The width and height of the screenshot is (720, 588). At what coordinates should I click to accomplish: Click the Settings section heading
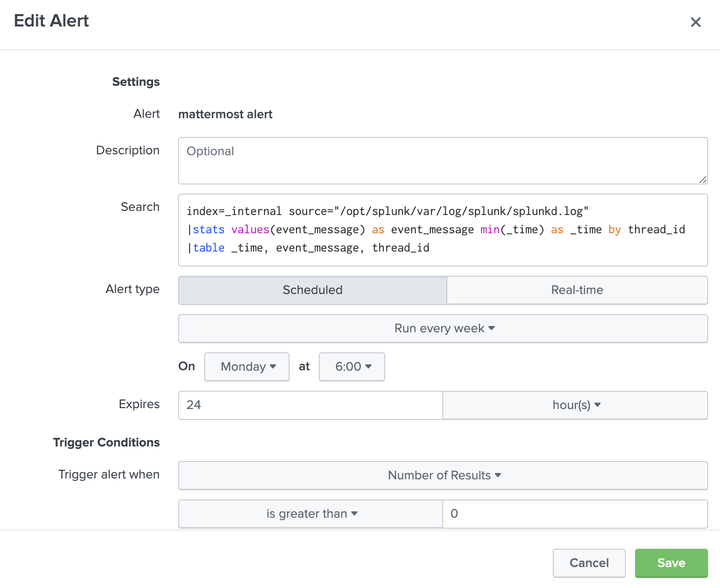pyautogui.click(x=136, y=82)
